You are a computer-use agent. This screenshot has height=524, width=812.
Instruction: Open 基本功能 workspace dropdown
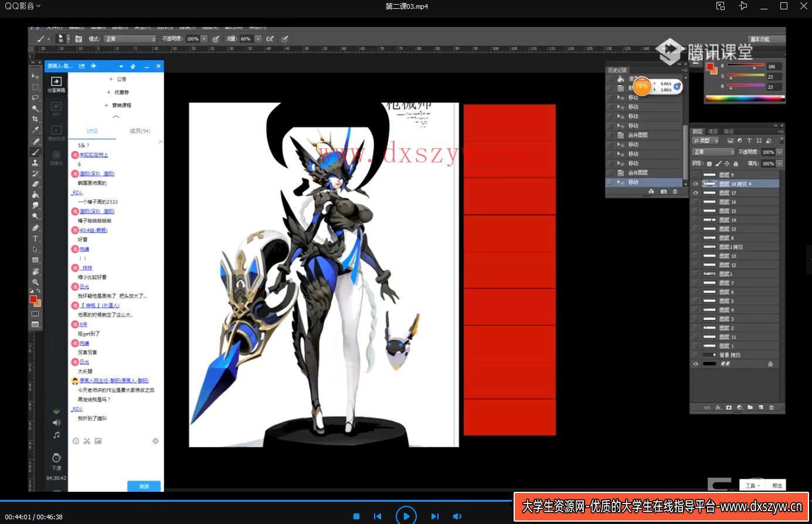(766, 39)
